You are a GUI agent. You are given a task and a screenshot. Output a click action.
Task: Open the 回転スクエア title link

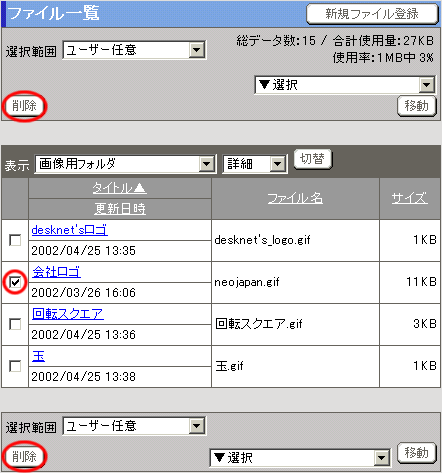[68, 314]
